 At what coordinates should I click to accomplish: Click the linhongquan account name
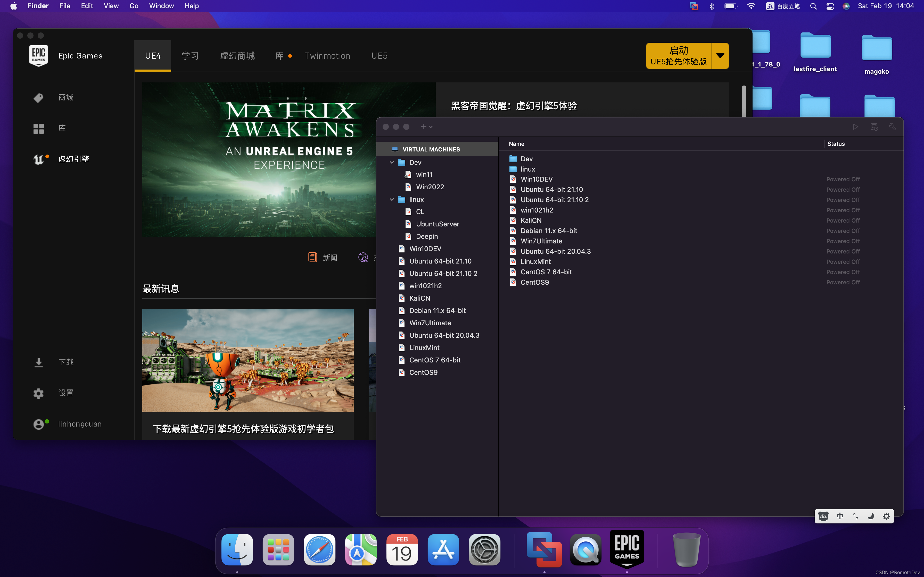pyautogui.click(x=80, y=424)
